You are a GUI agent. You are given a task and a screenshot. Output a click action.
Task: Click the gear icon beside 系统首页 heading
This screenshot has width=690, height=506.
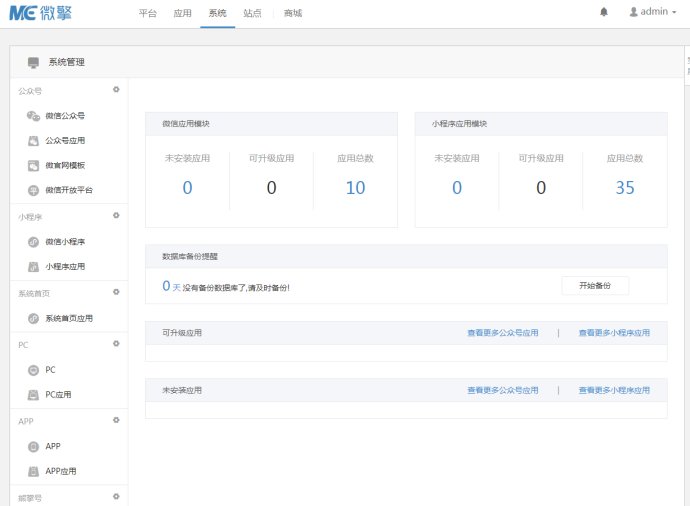pyautogui.click(x=116, y=292)
